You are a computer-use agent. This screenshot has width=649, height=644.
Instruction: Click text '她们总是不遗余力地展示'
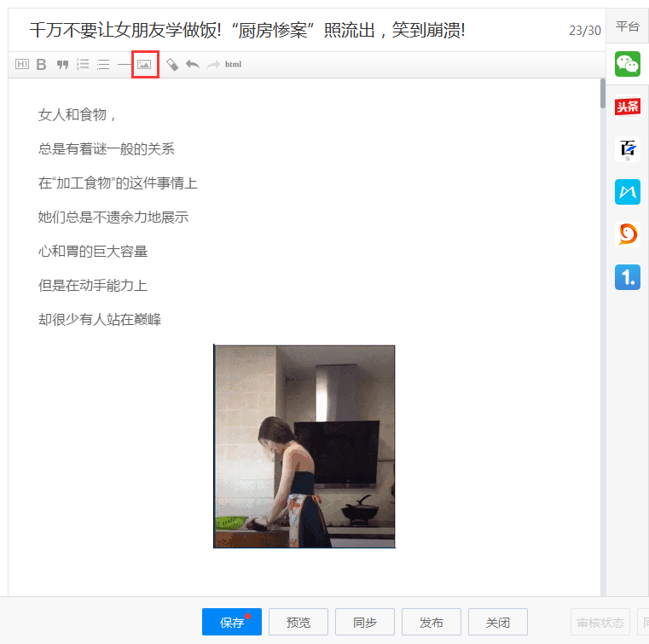[x=113, y=217]
